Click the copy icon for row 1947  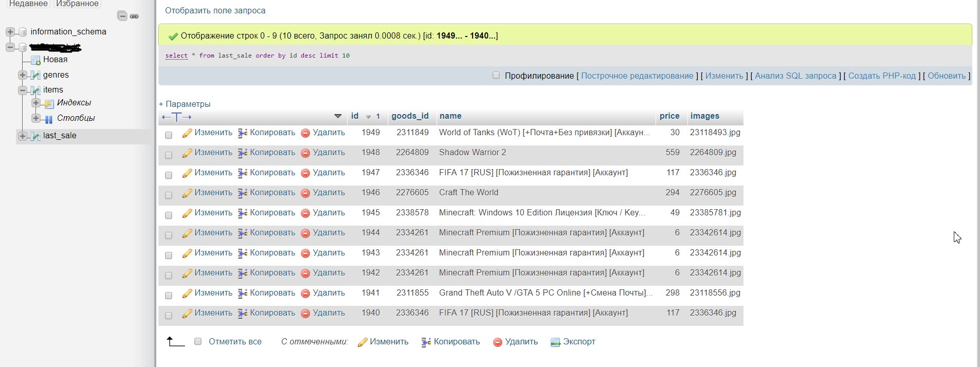(x=243, y=173)
